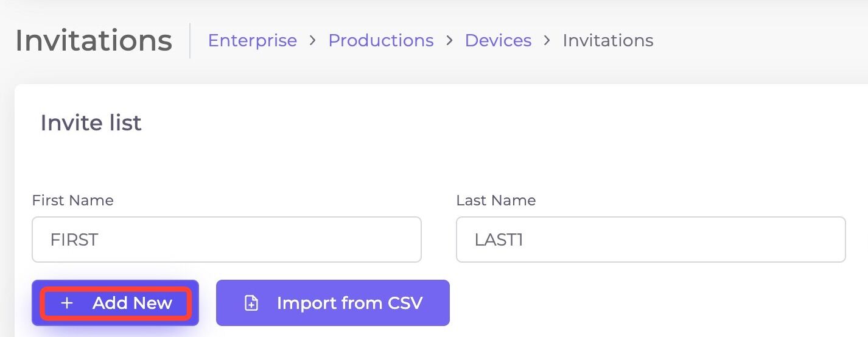Click the chevron after Productions breadcrumb
The height and width of the screenshot is (337, 868).
(449, 40)
